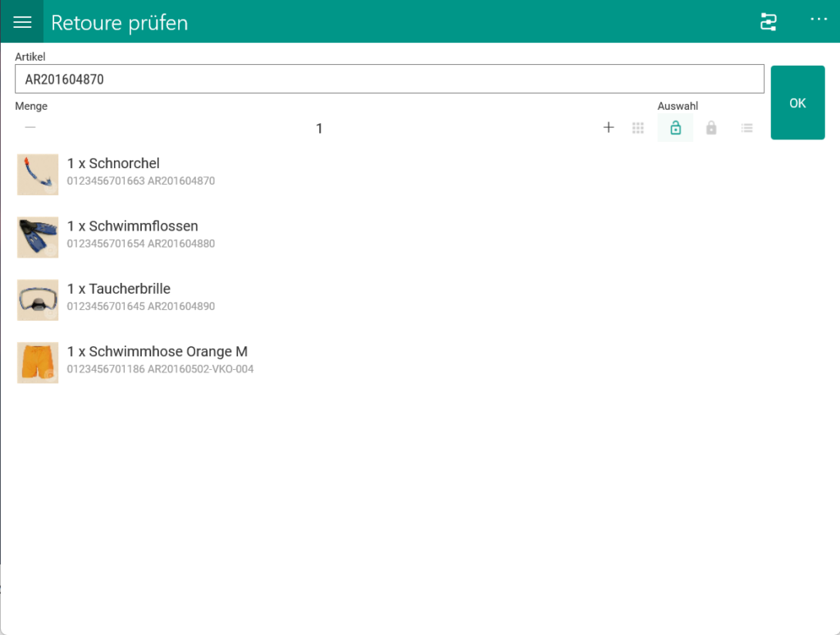Open the hamburger navigation menu icon

pyautogui.click(x=21, y=21)
